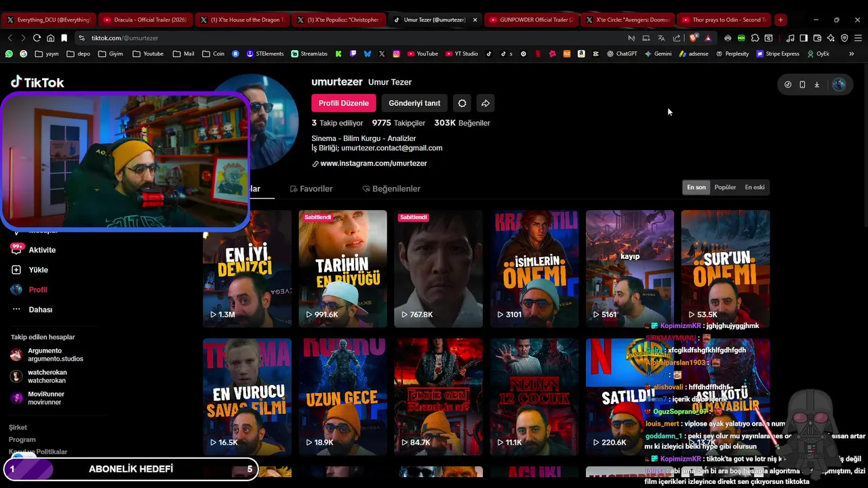Open the Instagram bookmark icon
The height and width of the screenshot is (488, 868).
tap(396, 54)
